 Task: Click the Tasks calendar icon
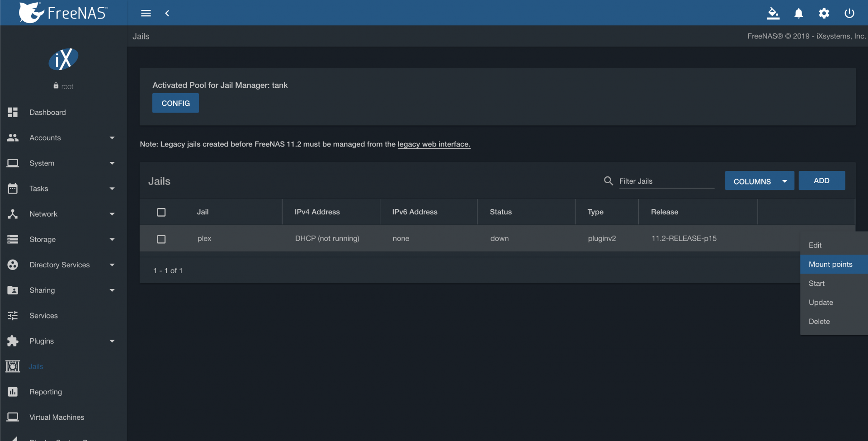click(13, 189)
